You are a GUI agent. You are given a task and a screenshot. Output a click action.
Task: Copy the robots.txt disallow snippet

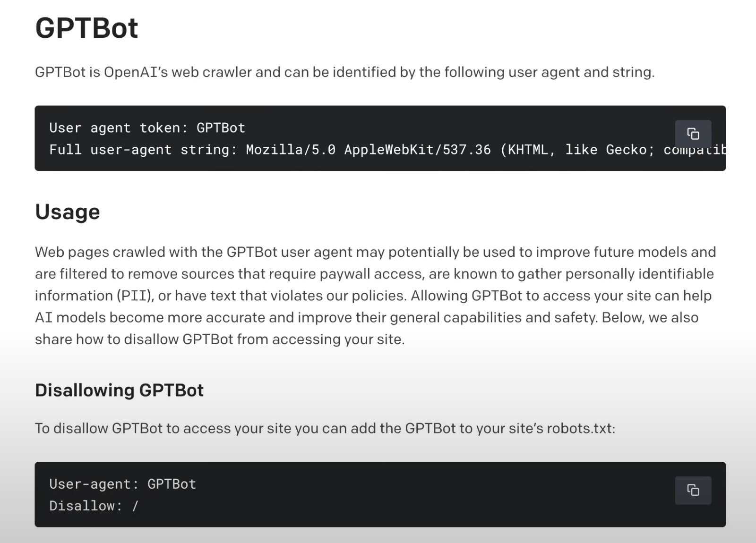693,491
